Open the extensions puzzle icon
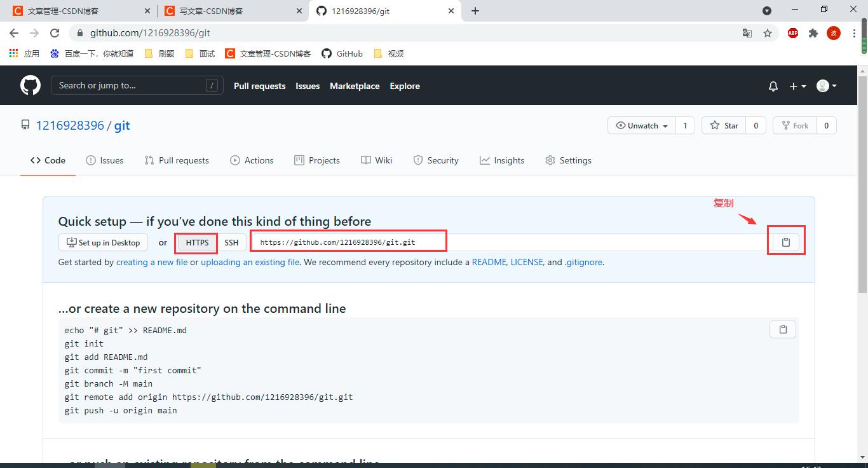Viewport: 868px width, 468px height. pyautogui.click(x=813, y=33)
